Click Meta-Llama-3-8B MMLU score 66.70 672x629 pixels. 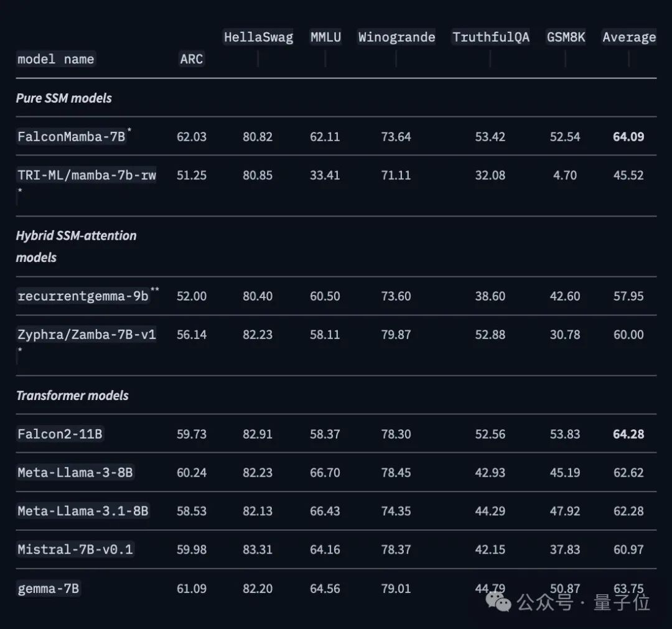325,473
